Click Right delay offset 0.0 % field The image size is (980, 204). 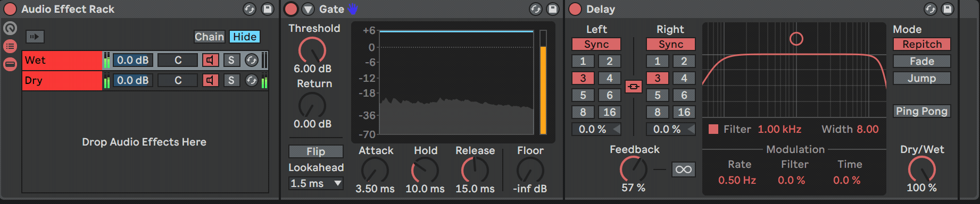(x=671, y=129)
